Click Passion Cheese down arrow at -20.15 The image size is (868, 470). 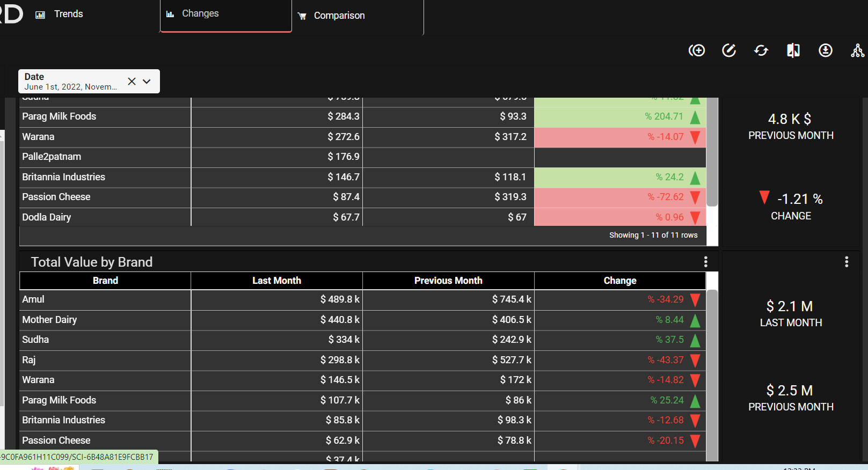(695, 441)
